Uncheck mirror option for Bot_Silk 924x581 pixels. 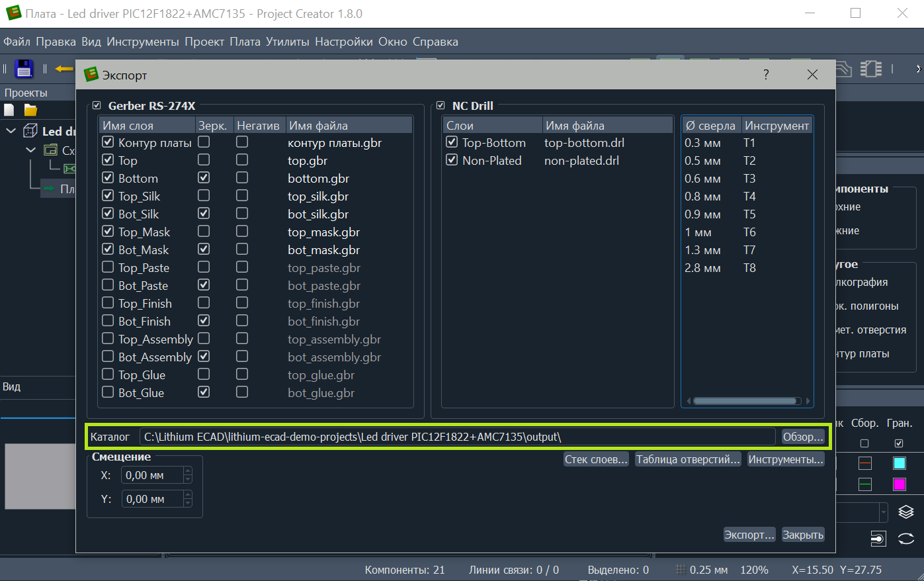coord(204,214)
